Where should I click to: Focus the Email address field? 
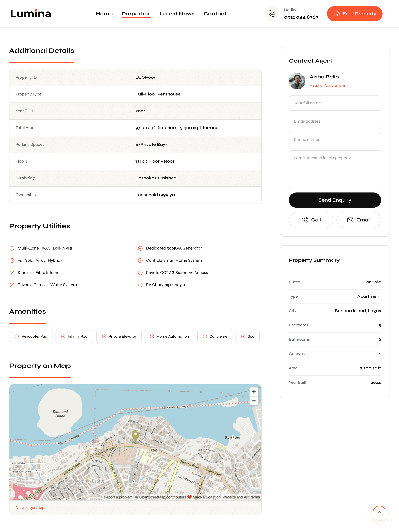click(x=335, y=121)
